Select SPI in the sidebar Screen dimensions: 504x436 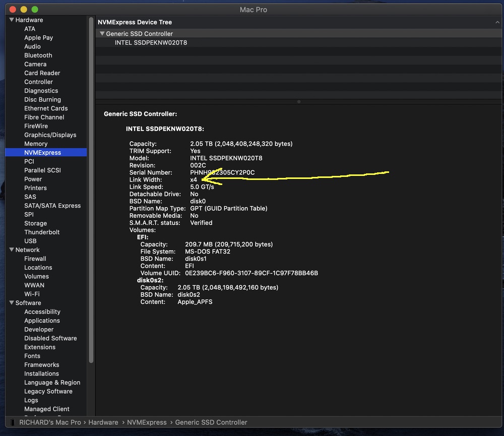pyautogui.click(x=29, y=214)
